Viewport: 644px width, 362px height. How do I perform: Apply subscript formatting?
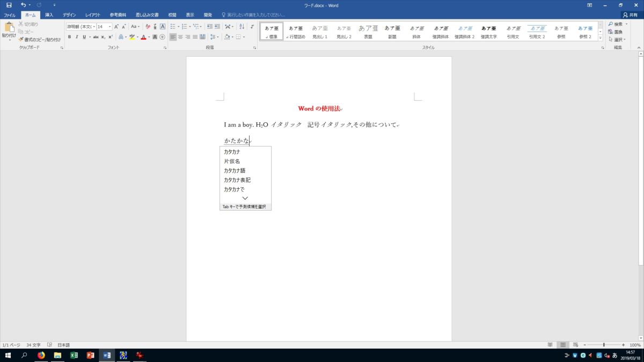(x=104, y=37)
